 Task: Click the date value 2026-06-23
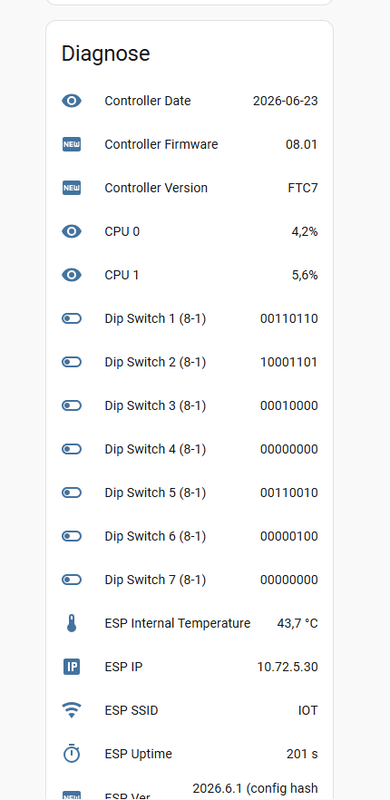[285, 101]
